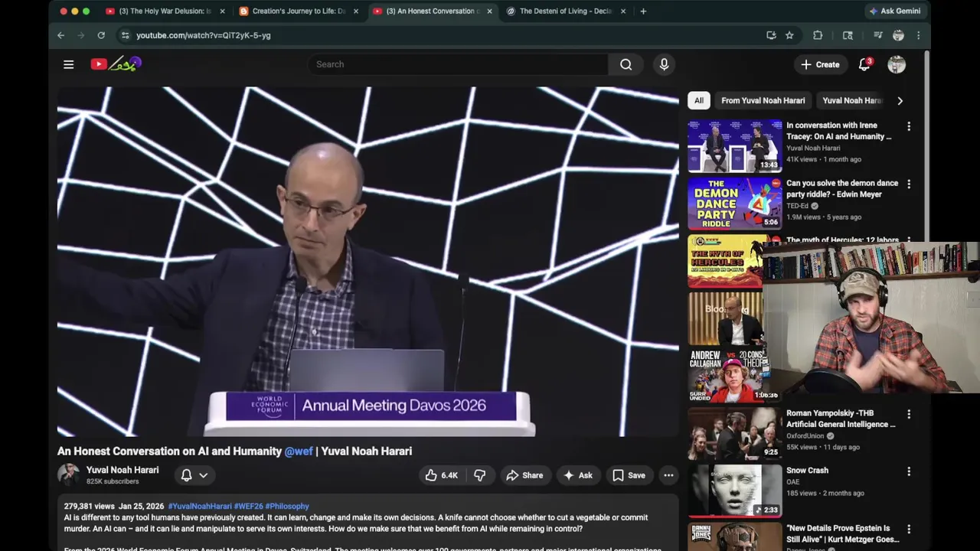Install app icon in address bar
Image resolution: width=980 pixels, height=551 pixels.
click(x=771, y=35)
